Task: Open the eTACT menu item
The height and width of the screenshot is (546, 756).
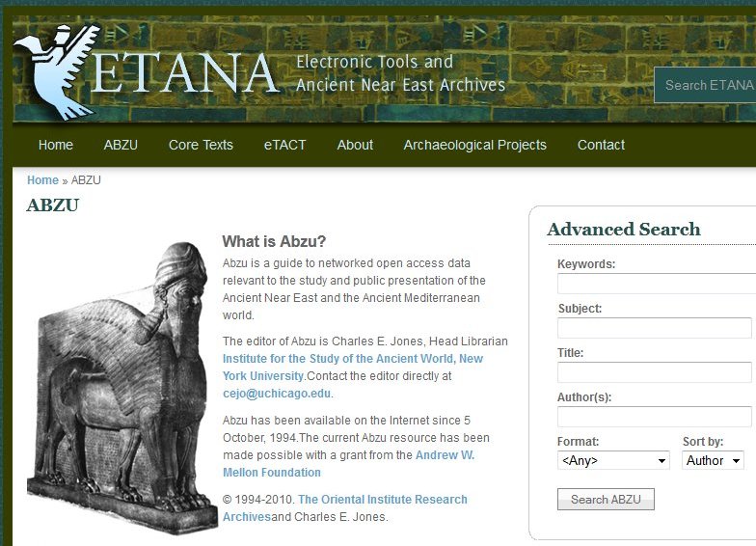Action: pos(285,145)
